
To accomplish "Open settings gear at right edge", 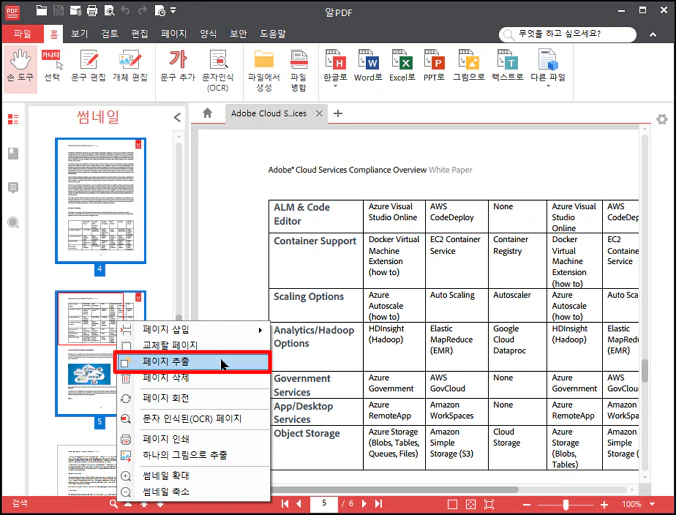I will (x=662, y=119).
